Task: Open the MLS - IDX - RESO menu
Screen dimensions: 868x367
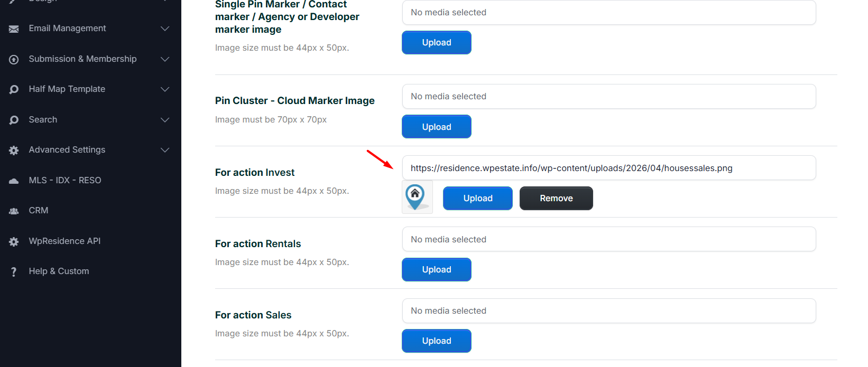Action: 65,181
